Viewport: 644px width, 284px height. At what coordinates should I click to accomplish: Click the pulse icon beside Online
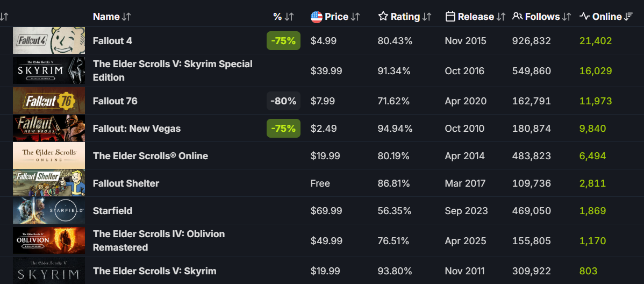tap(585, 17)
